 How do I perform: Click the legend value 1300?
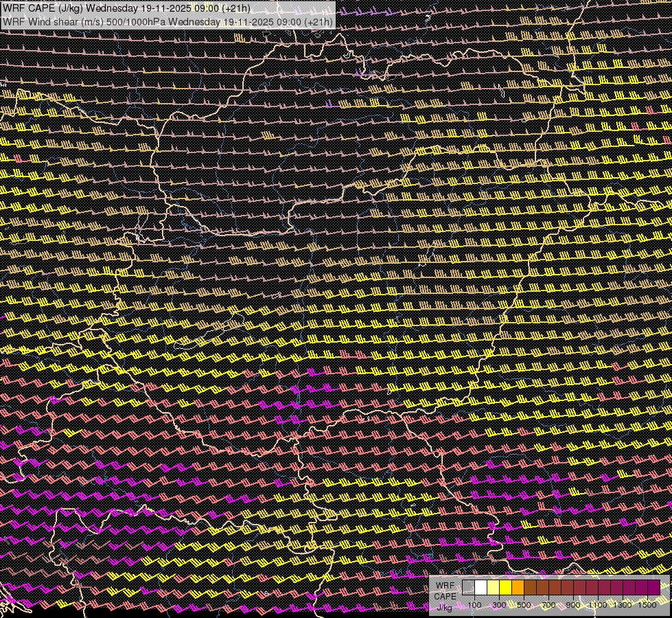tap(623, 605)
